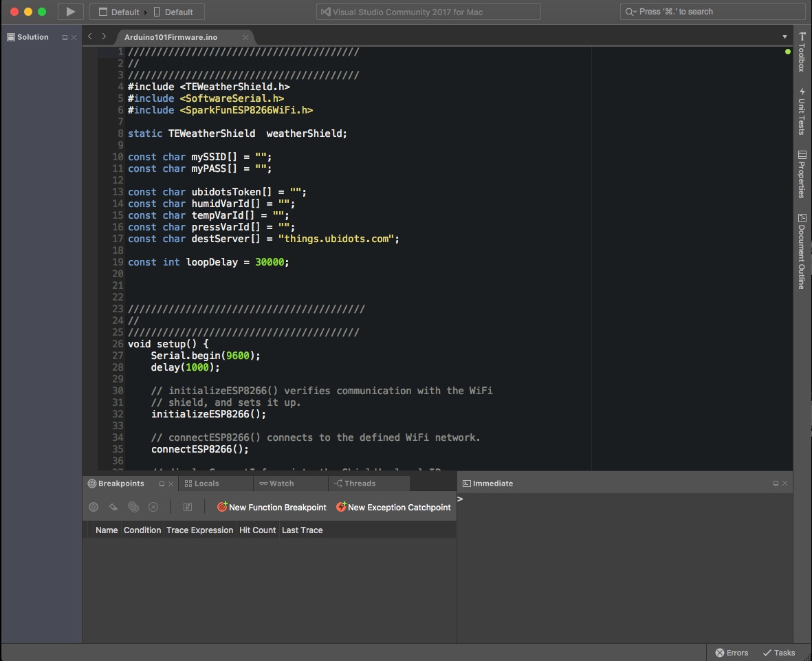
Task: Switch to the Threads tab
Action: [x=356, y=484]
